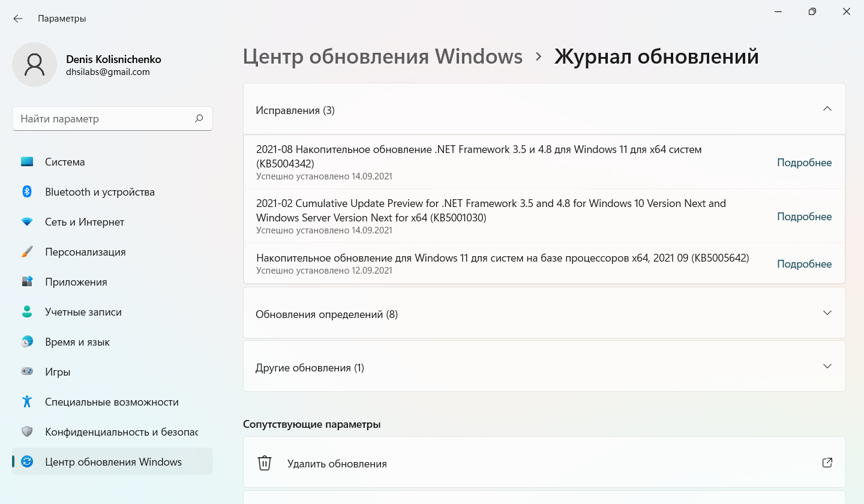Select the Сеть и Интернет wifi icon
Screen dimensions: 864x504
(27, 222)
